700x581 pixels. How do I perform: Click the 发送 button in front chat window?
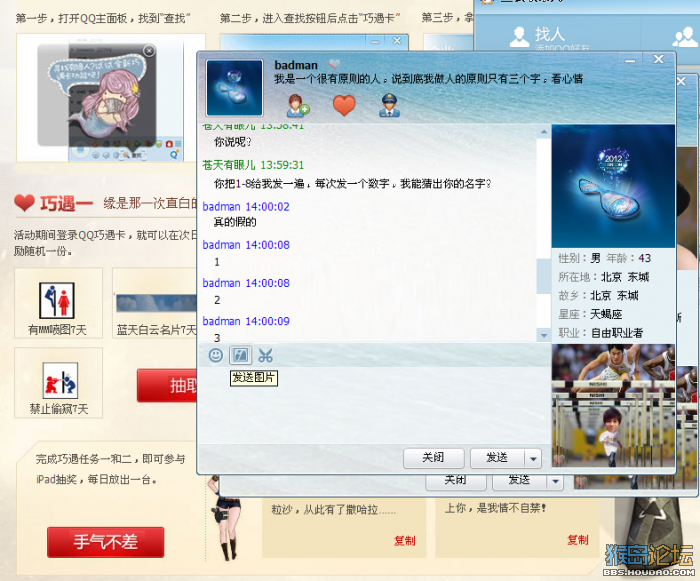pyautogui.click(x=497, y=458)
